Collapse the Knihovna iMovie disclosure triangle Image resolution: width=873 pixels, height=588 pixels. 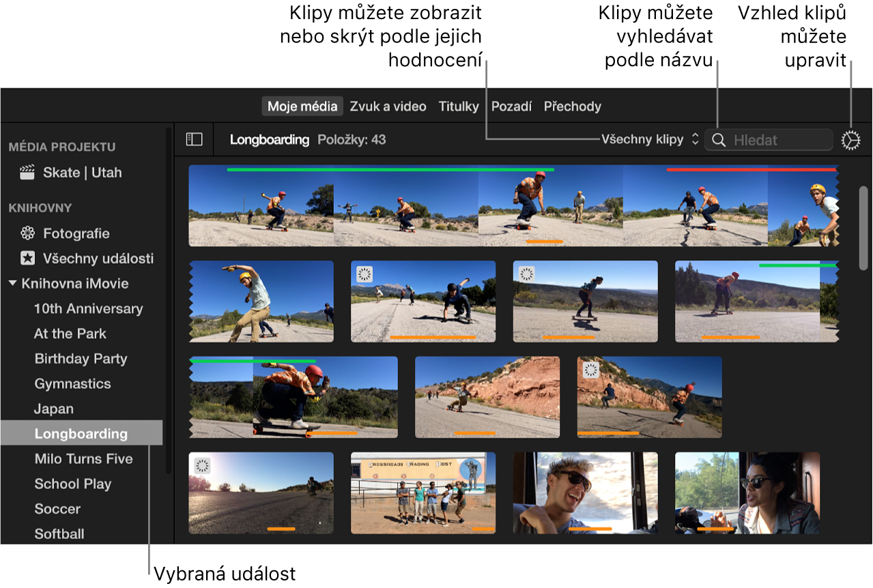point(12,283)
